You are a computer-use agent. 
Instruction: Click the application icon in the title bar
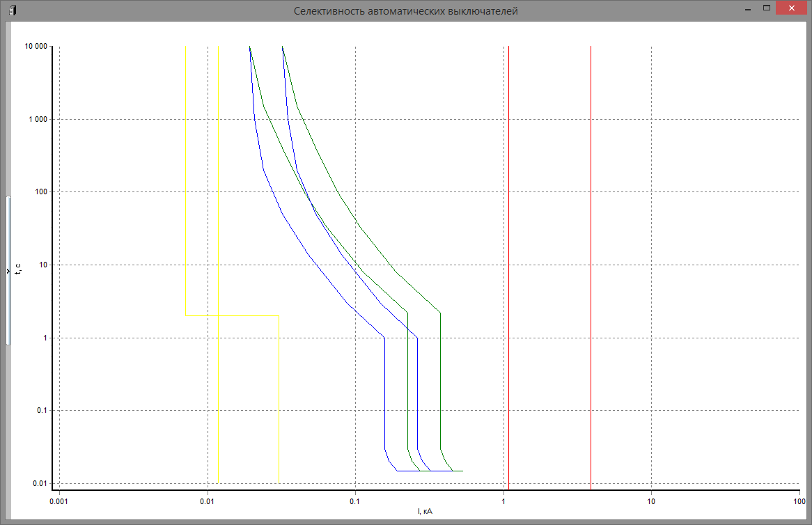13,10
